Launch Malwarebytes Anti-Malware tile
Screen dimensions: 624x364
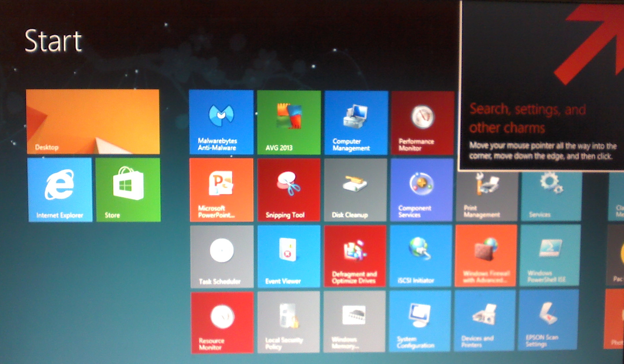(221, 122)
